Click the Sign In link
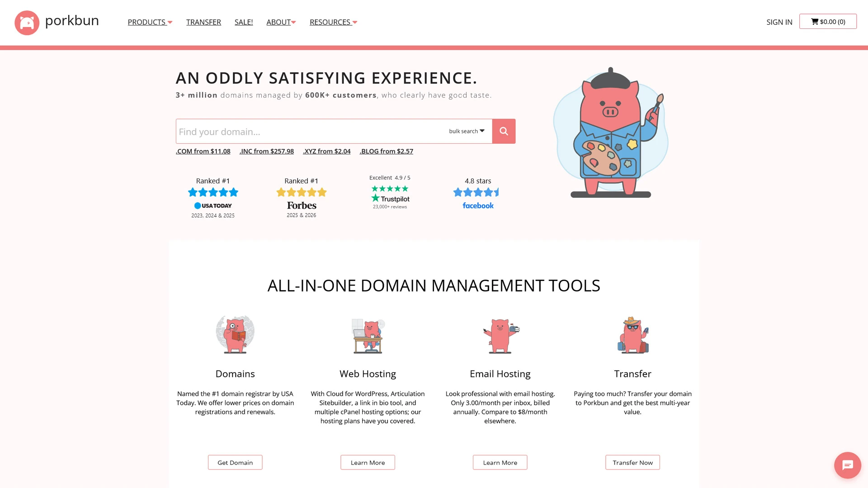 tap(779, 22)
